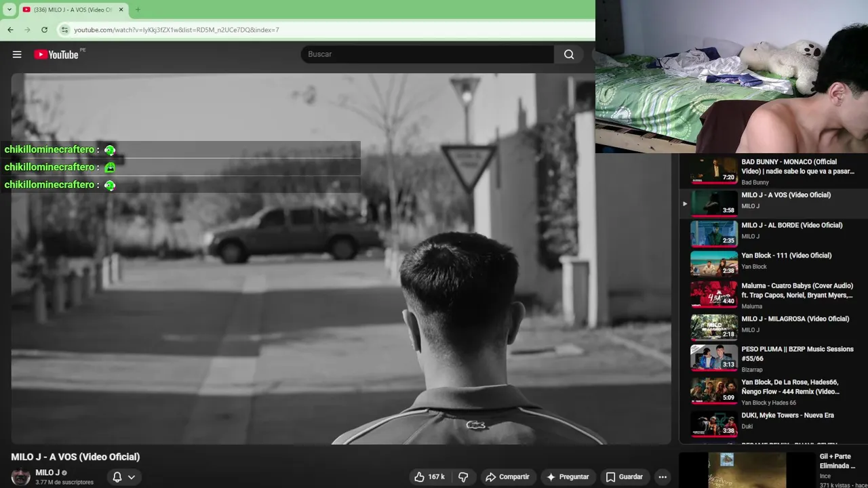The width and height of the screenshot is (868, 488).
Task: Open a new browser tab with plus
Action: tap(138, 9)
